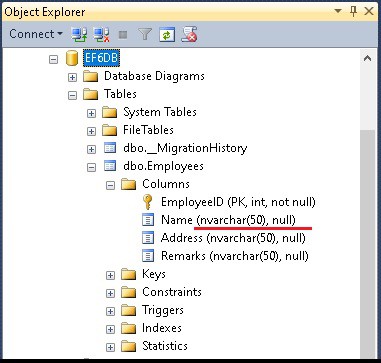381x363 pixels.
Task: Click the Database Diagrams folder icon
Action: coord(90,76)
